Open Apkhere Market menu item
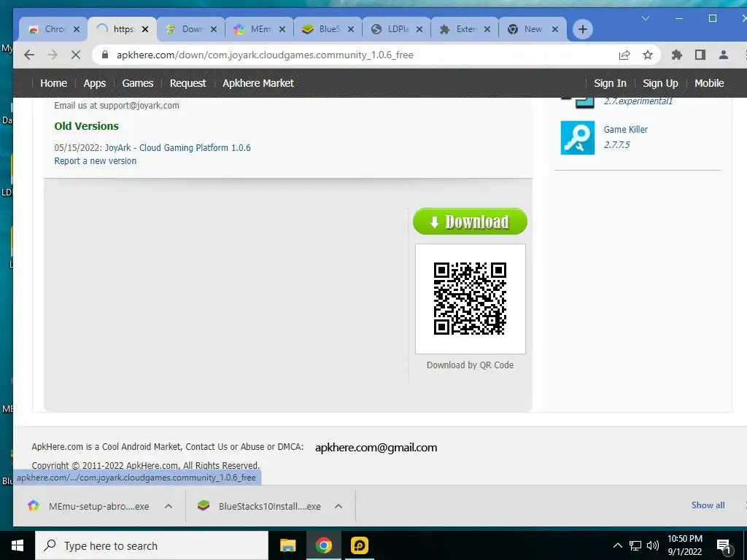This screenshot has width=747, height=560. click(x=258, y=83)
